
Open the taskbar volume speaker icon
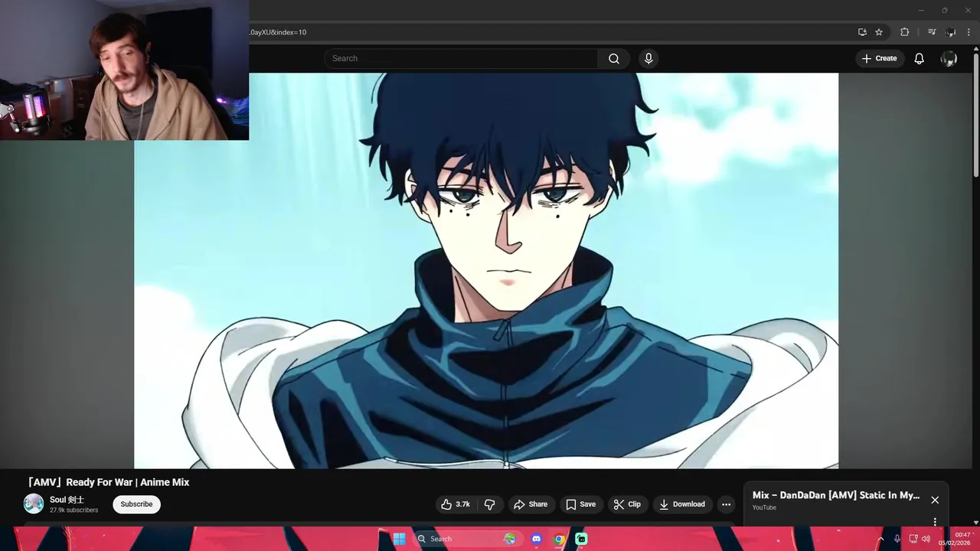[926, 539]
